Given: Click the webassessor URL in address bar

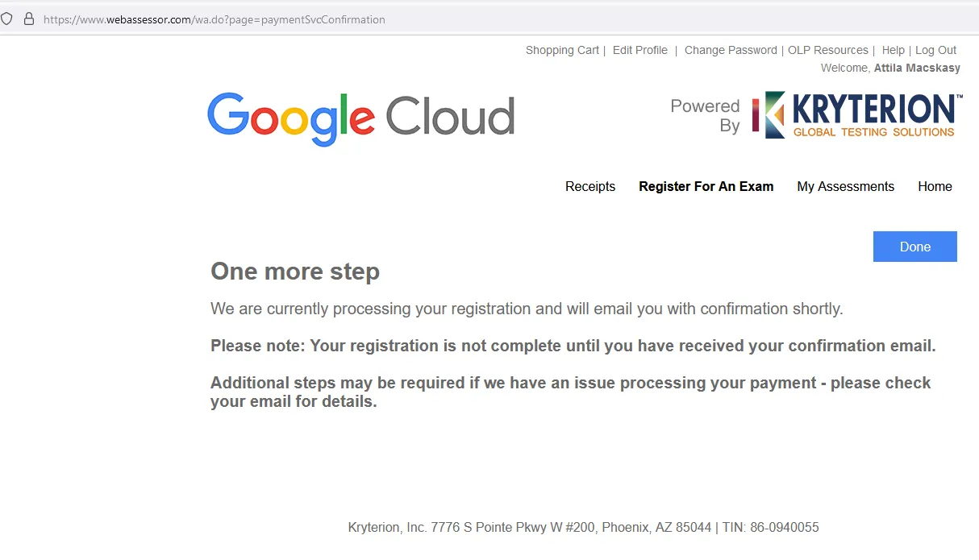Looking at the screenshot, I should point(215,19).
